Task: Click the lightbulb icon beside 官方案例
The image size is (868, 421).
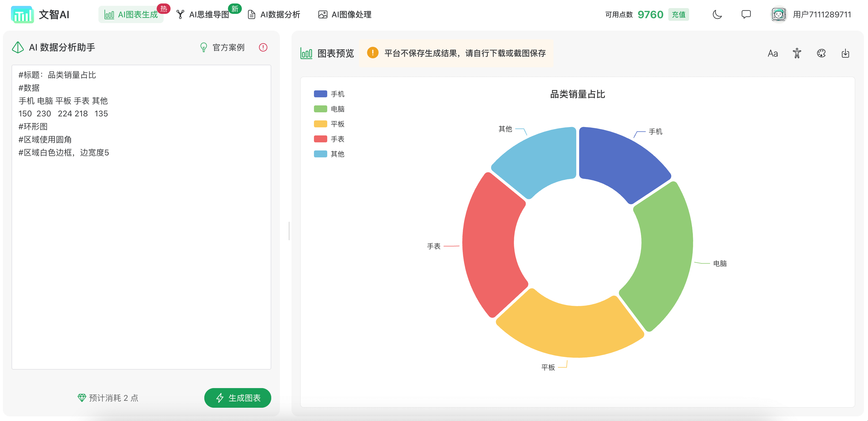Action: (203, 48)
